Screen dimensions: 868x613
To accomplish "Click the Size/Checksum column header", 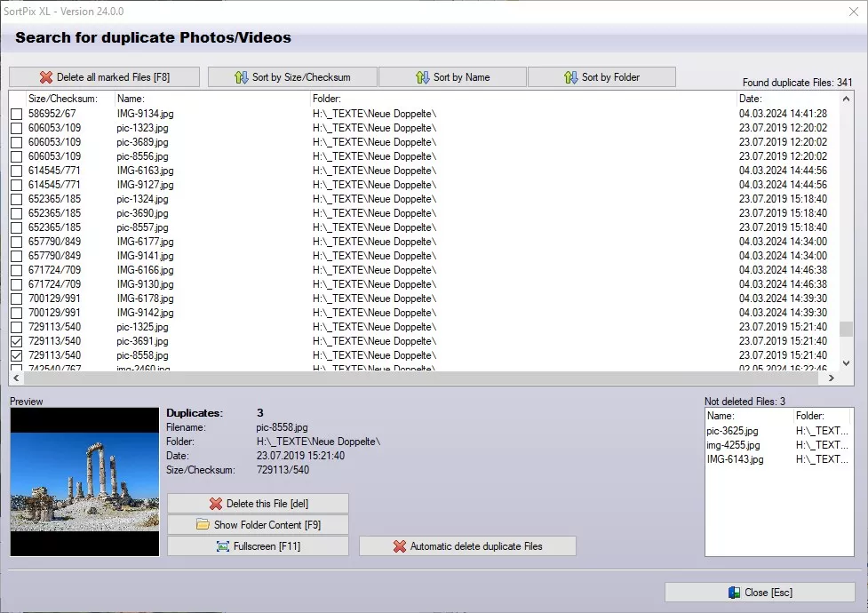I will tap(62, 99).
